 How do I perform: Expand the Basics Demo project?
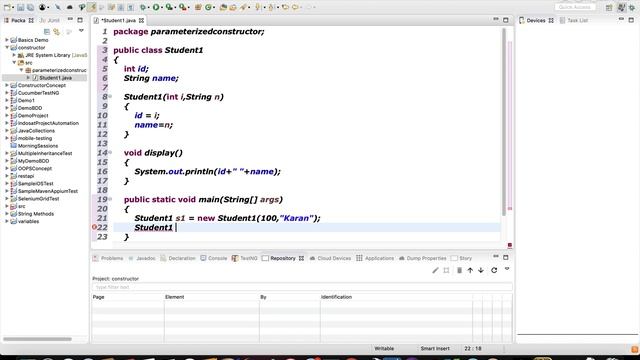(x=7, y=40)
